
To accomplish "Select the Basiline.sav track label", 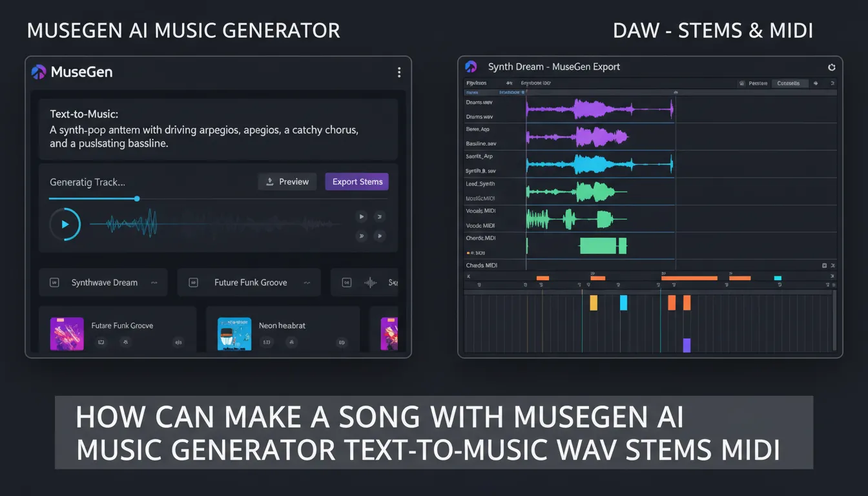I will (x=481, y=143).
